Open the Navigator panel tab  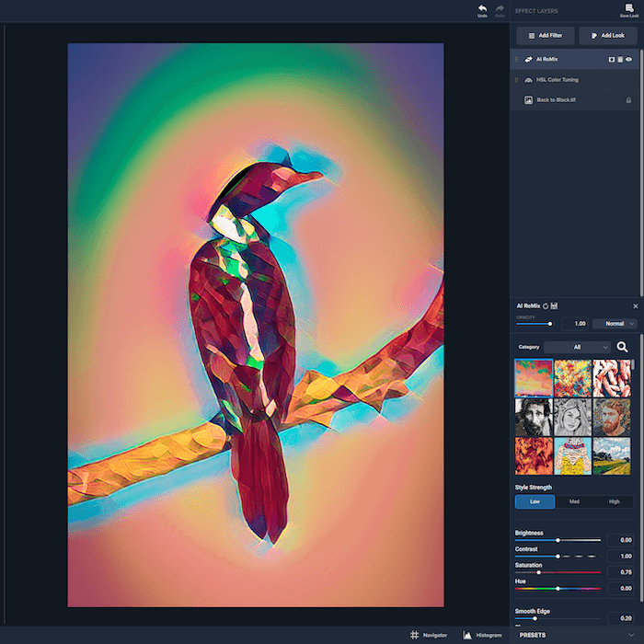click(429, 635)
